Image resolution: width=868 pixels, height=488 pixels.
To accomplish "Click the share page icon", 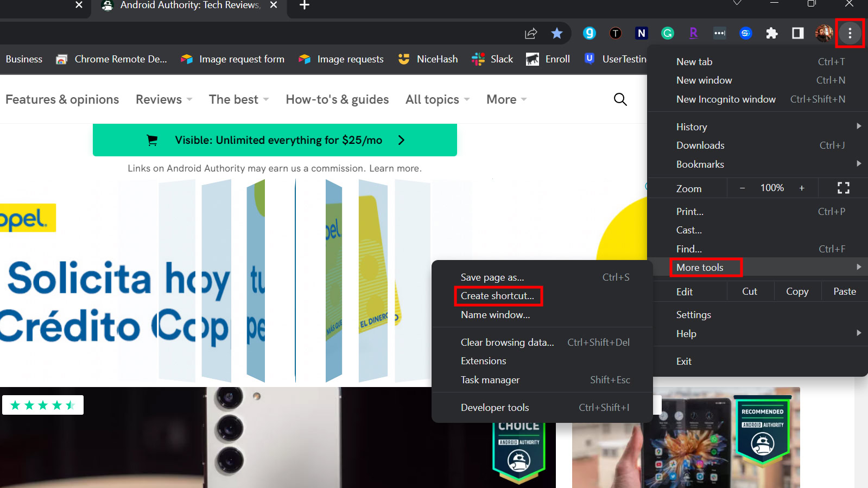I will point(531,34).
